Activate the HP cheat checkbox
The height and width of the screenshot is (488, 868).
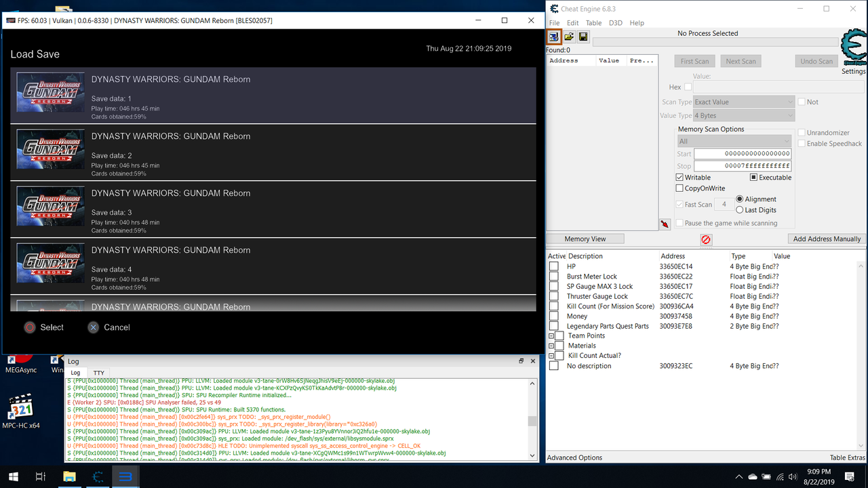[x=553, y=266]
